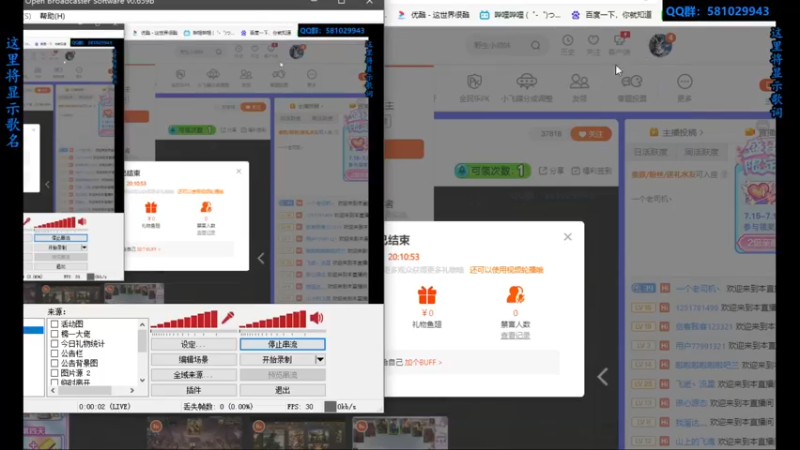Open the user avatar in page header
The image size is (800, 450).
(660, 45)
